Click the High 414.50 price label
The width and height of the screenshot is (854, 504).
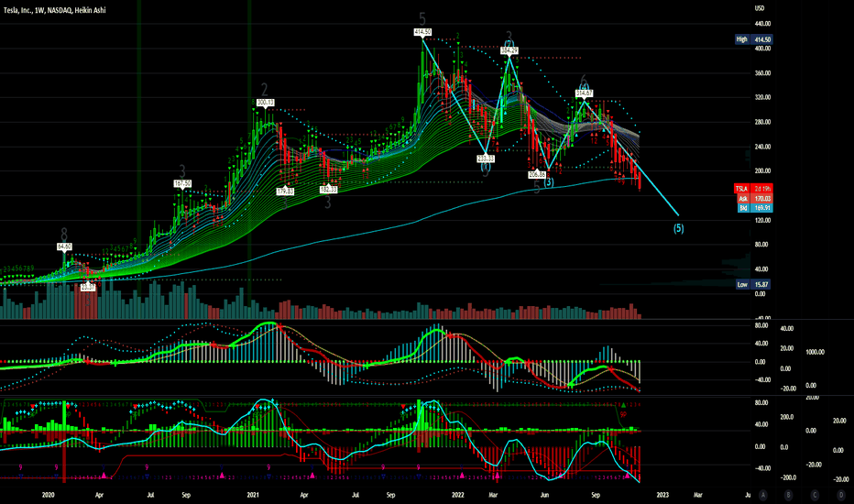pyautogui.click(x=753, y=39)
